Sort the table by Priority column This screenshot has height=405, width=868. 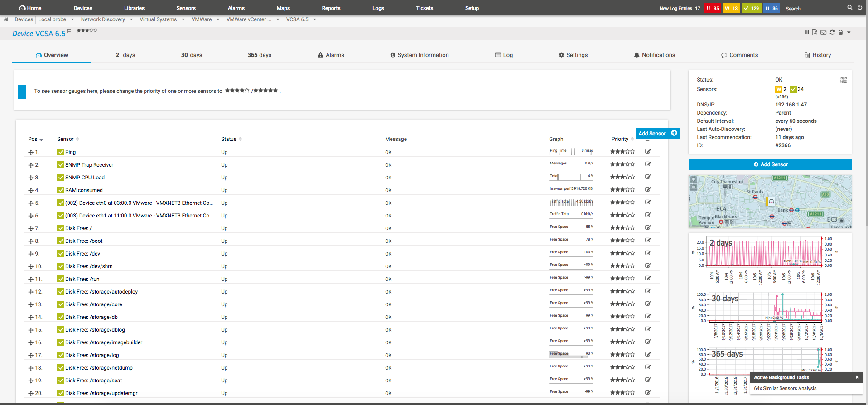click(622, 139)
